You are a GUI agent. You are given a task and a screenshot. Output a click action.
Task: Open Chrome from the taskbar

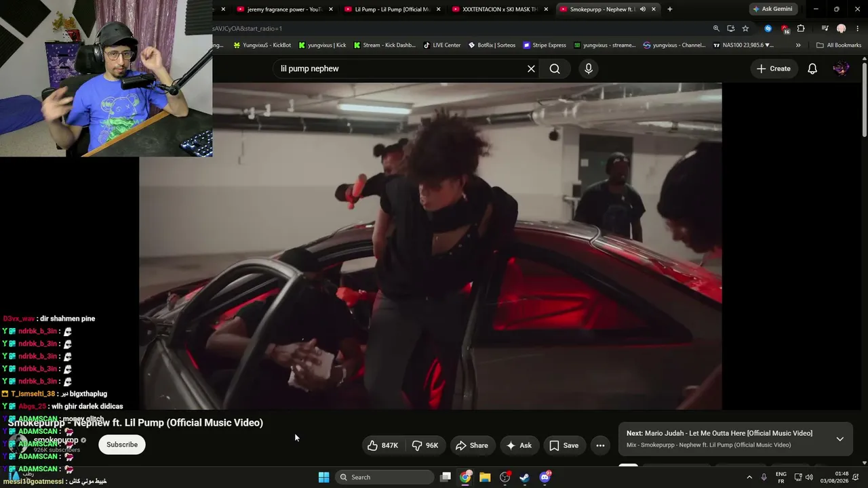[x=465, y=477]
